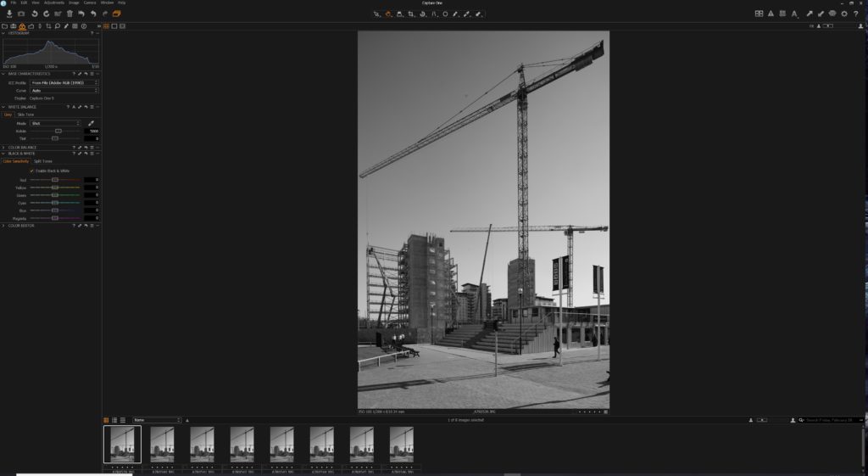Click the trash Delete icon in toolbar
Screen dimensions: 868x476
click(x=70, y=14)
